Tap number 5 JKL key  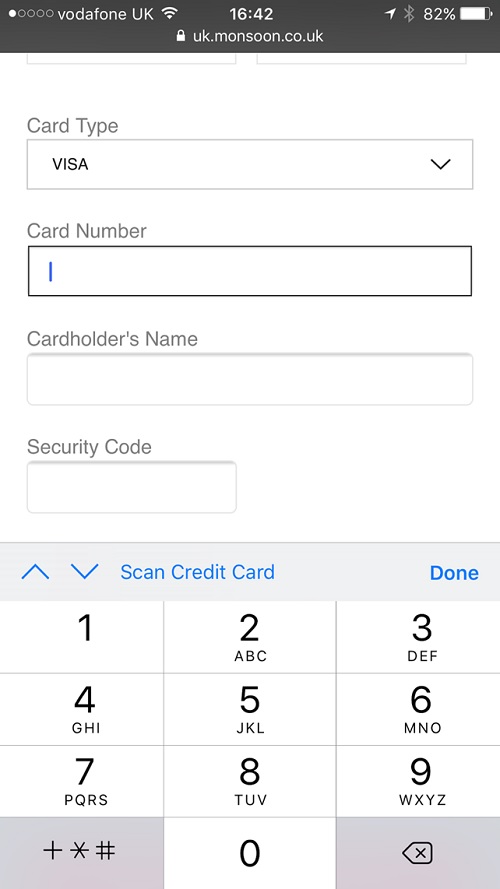coord(250,709)
